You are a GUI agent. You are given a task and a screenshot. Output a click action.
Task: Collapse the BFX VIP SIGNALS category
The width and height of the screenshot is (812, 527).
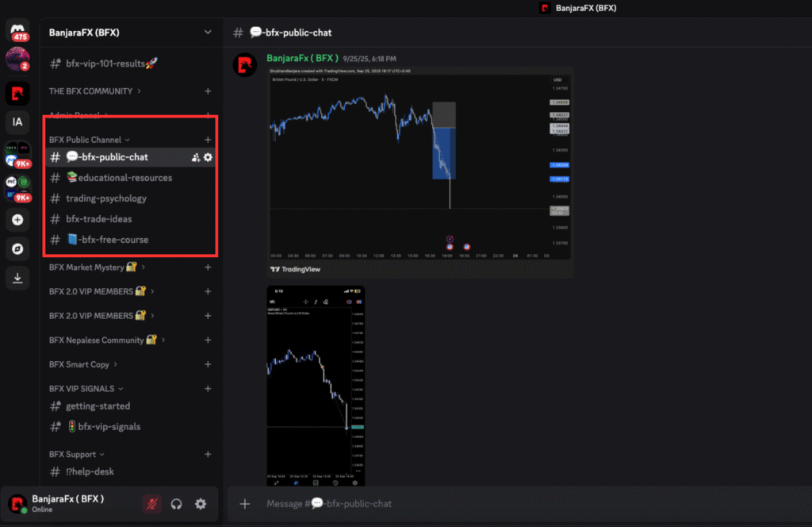point(82,389)
